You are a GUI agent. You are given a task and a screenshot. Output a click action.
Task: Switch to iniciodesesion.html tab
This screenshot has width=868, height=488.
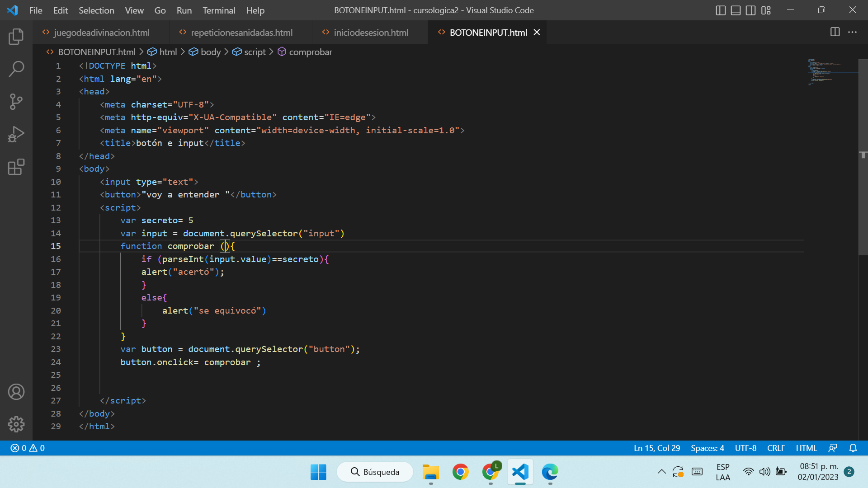(x=371, y=33)
